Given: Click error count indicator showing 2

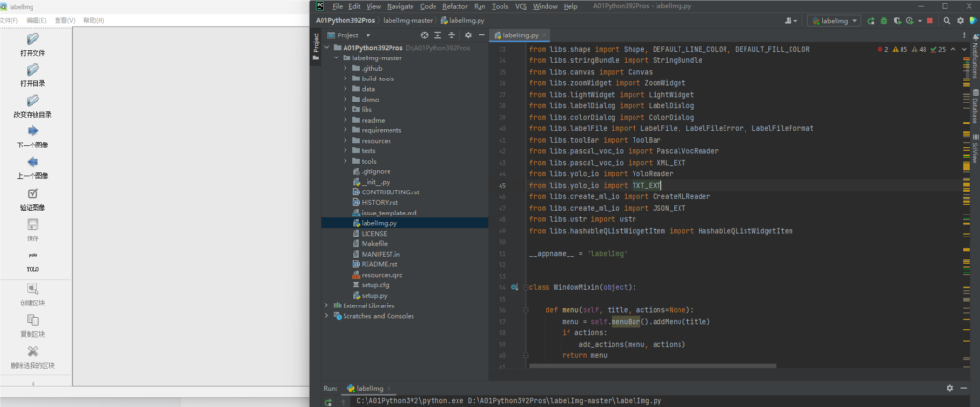Looking at the screenshot, I should click(x=882, y=49).
